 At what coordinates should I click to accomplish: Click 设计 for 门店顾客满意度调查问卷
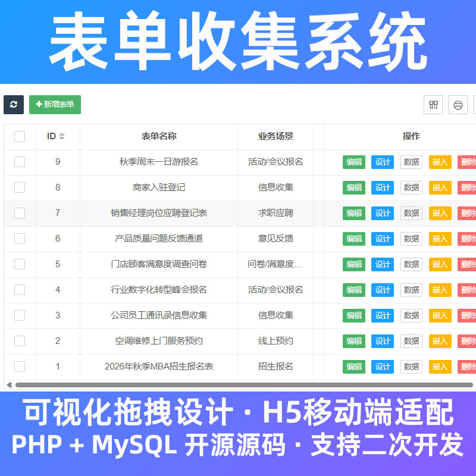tap(383, 264)
